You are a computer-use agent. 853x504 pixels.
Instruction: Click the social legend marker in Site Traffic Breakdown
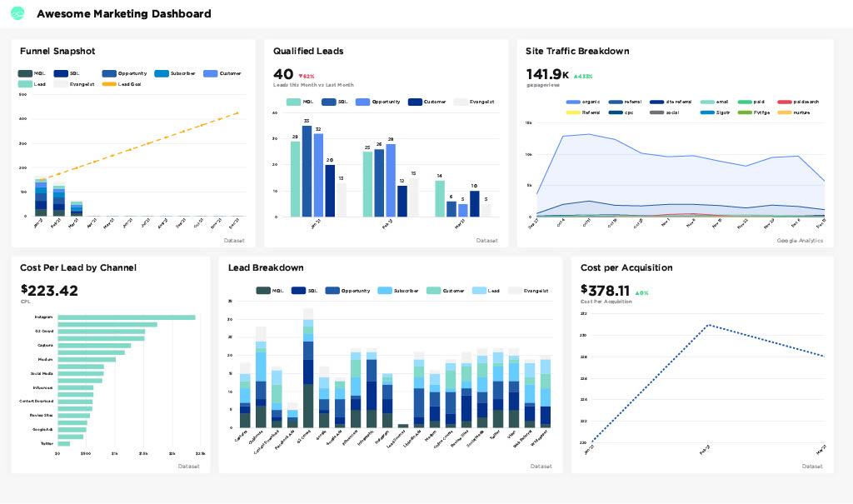(x=656, y=111)
